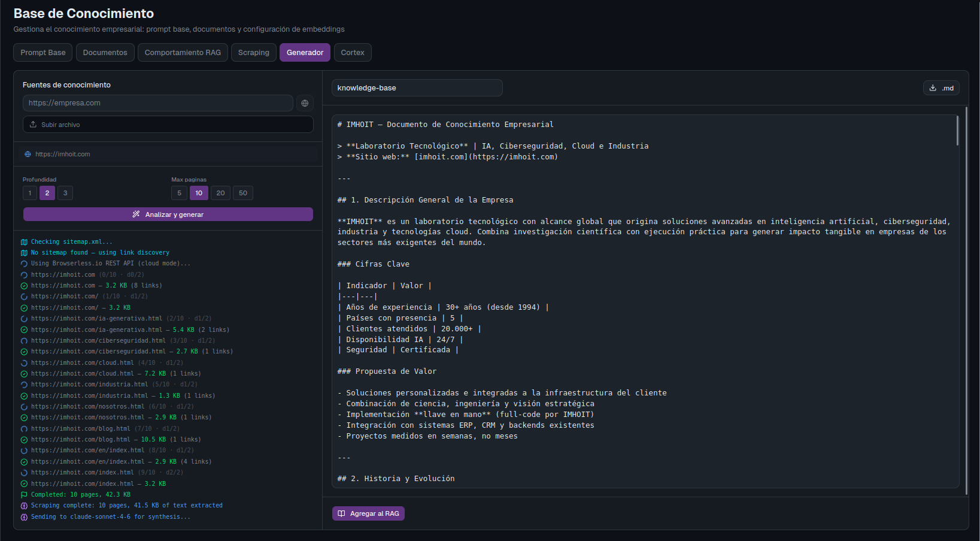Click the '### Propuesta de Valor' heading
Screen dimensions: 980x541
387,371
